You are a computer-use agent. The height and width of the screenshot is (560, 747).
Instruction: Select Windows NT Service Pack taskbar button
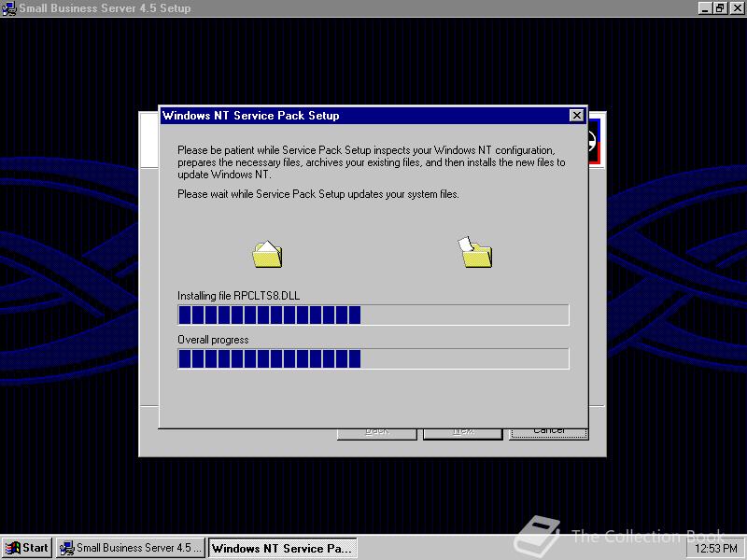[x=283, y=548]
